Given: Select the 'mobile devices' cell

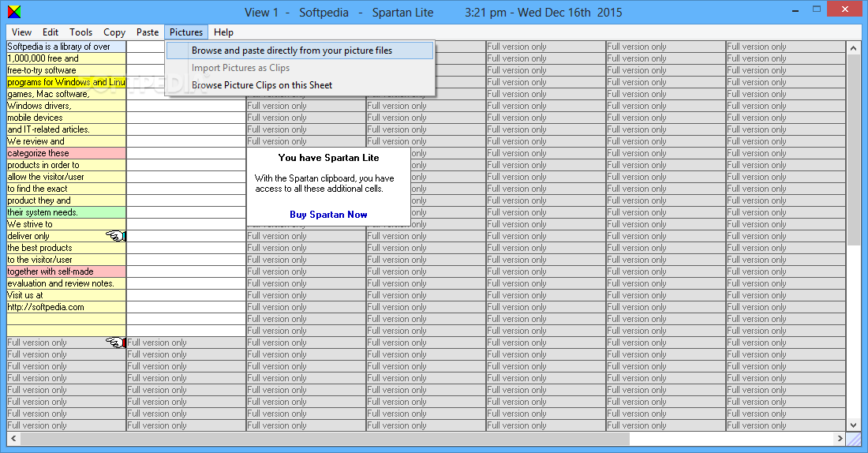Looking at the screenshot, I should pos(66,118).
